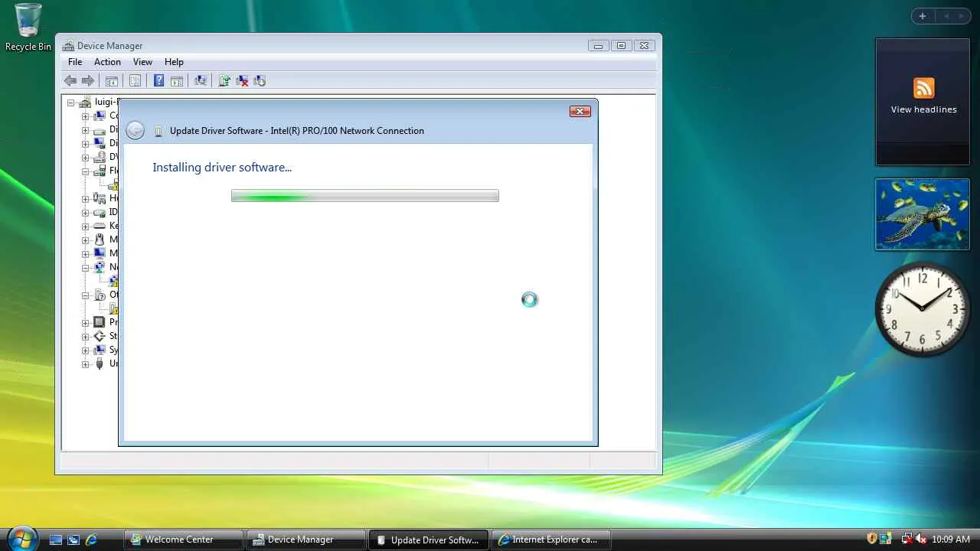Add a gadget with the sidebar plus button
This screenshot has height=551, width=980.
point(923,16)
